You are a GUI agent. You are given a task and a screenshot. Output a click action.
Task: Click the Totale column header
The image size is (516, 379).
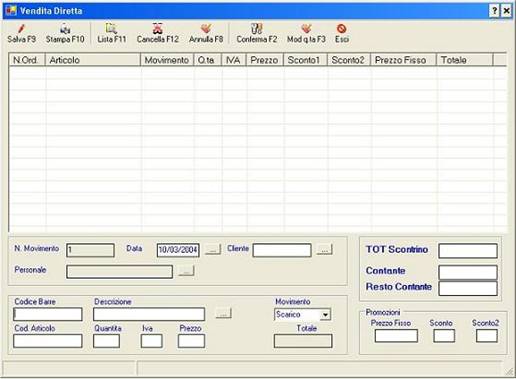point(465,60)
